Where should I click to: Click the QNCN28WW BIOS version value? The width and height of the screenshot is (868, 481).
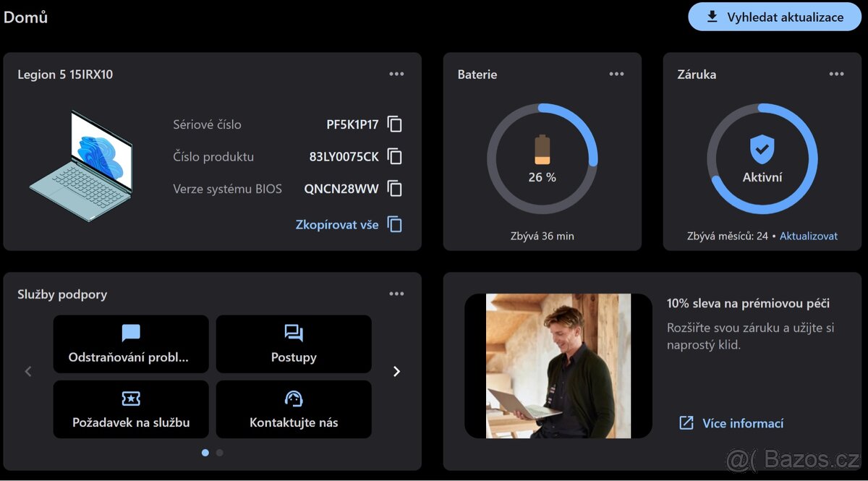pos(341,189)
